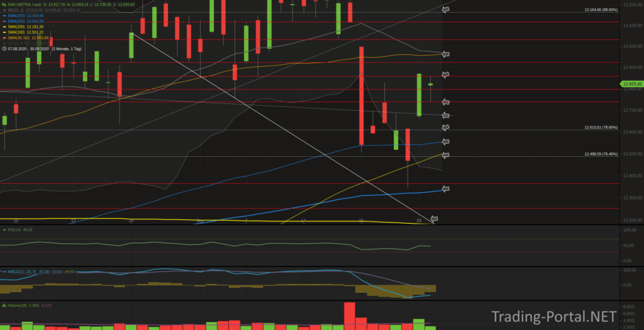Viewport: 644px width, 330px height.
Task: Click the 50,00 label on RSI axis
Action: tap(629, 246)
